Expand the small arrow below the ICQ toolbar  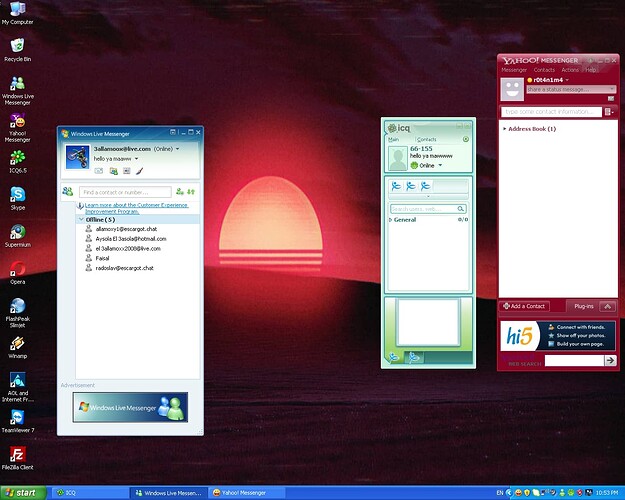pyautogui.click(x=428, y=197)
